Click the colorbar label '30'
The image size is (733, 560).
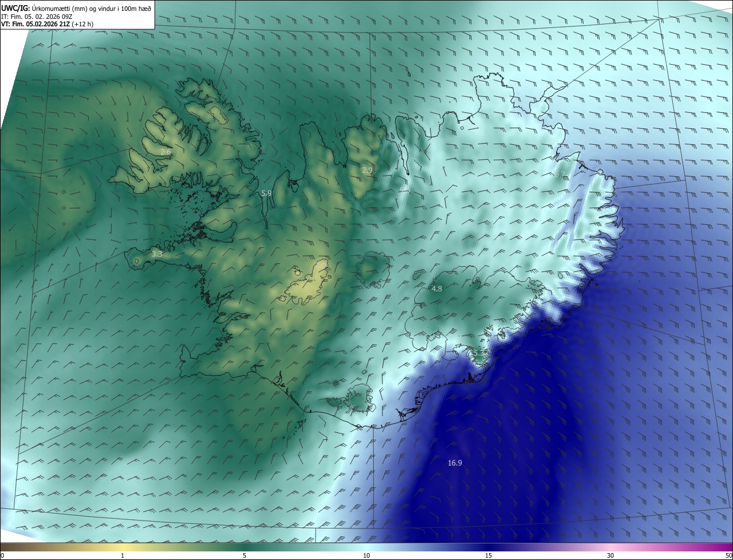point(610,555)
